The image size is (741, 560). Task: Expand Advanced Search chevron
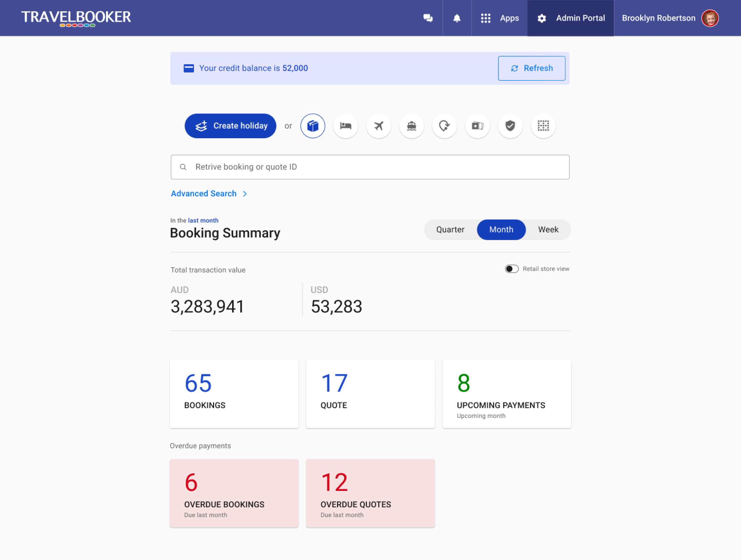click(x=245, y=194)
